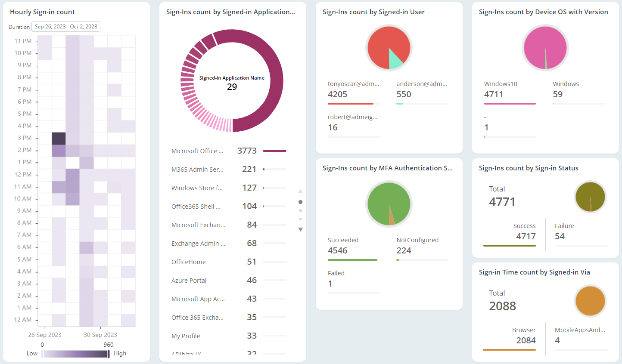Open the Duration date range picker

pyautogui.click(x=65, y=26)
